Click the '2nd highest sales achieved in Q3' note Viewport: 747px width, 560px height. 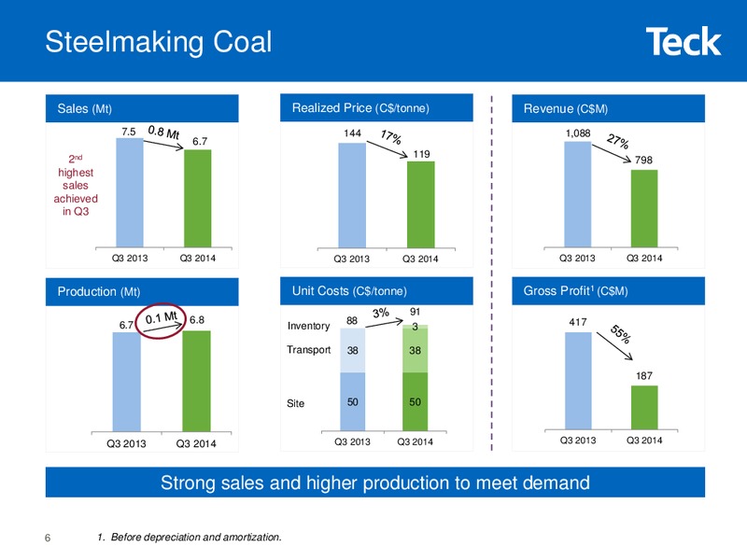[x=76, y=185]
